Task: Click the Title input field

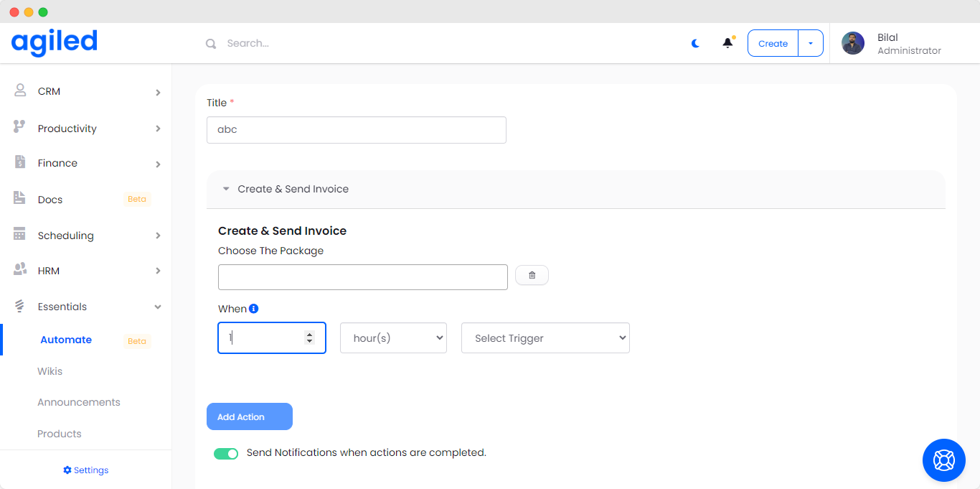Action: [x=356, y=130]
